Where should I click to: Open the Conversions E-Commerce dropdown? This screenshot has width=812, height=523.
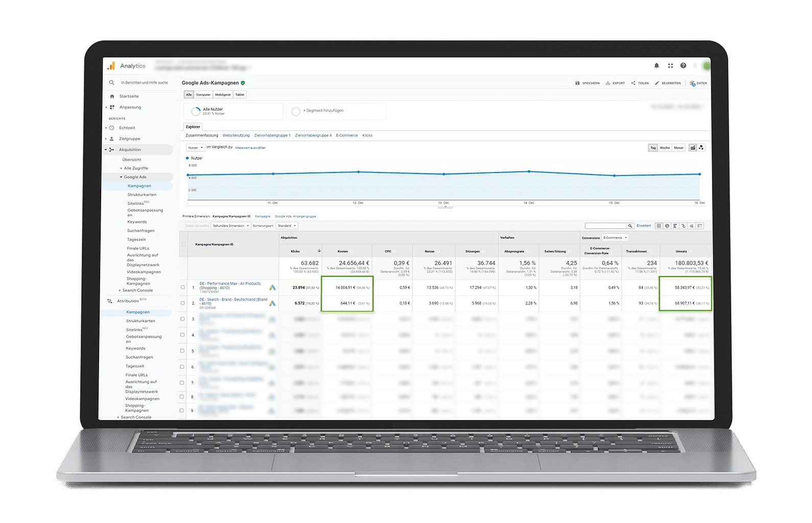[615, 238]
